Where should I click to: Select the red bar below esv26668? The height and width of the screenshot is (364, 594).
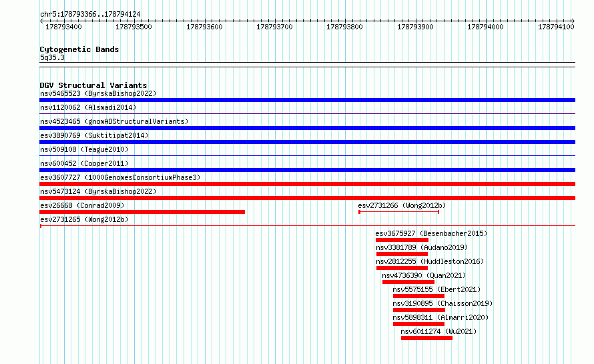tap(142, 212)
